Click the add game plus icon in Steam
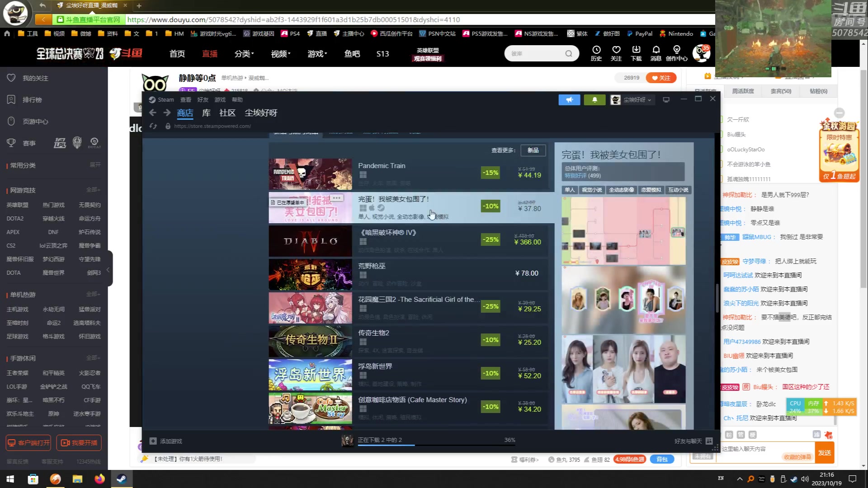Image resolution: width=868 pixels, height=488 pixels. pos(153,441)
